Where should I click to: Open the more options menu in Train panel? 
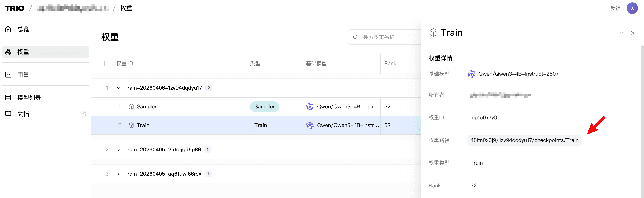coord(621,33)
